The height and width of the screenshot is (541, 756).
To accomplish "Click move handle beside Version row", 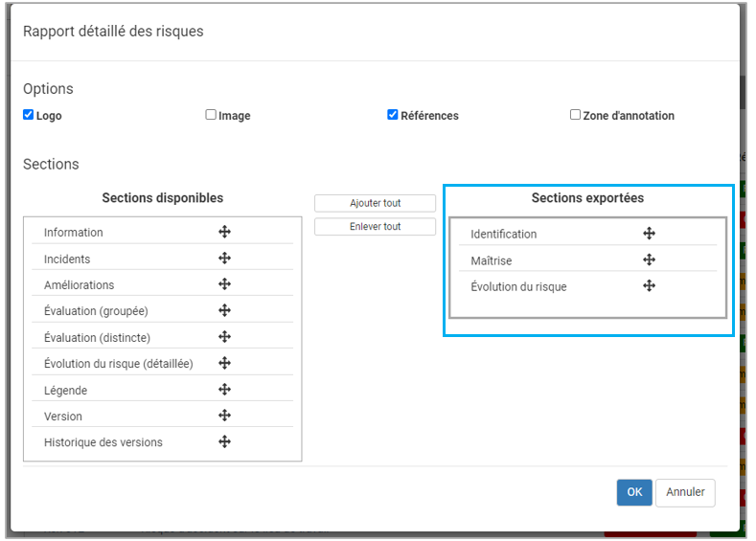I will (224, 416).
